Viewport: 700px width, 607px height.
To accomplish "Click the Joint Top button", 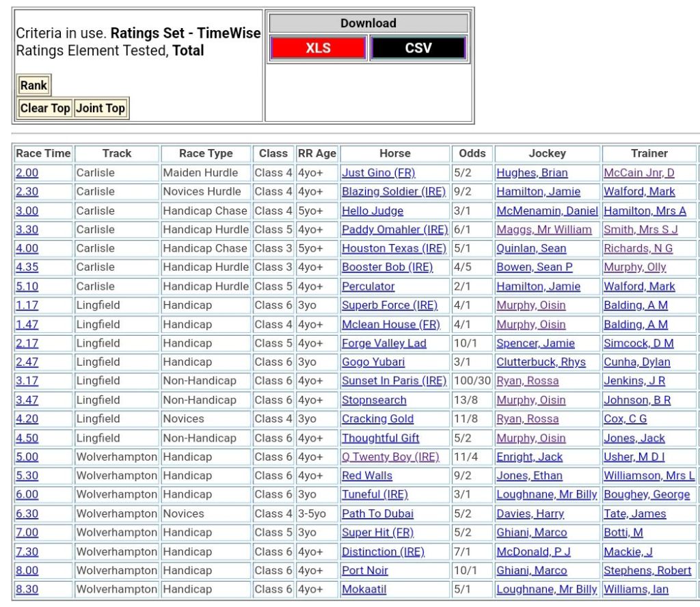I will coord(100,108).
